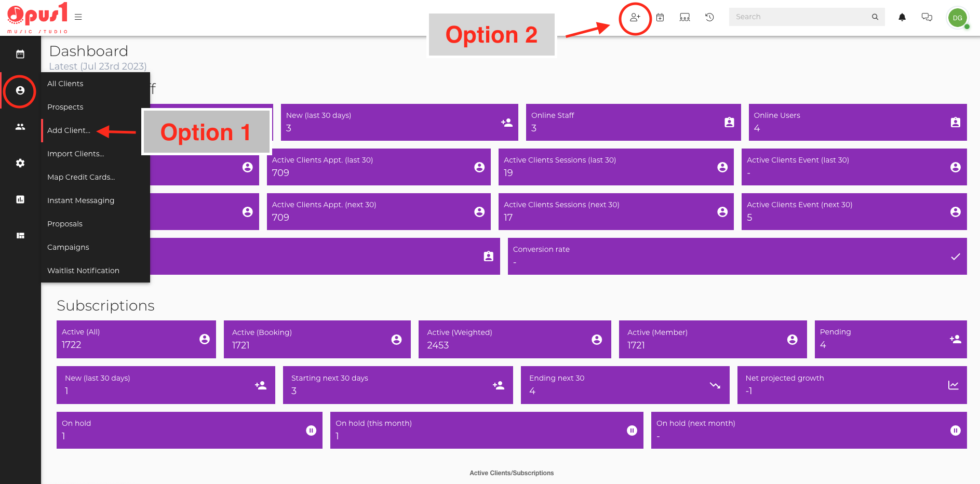Screen dimensions: 980x484
Task: Open the Latest (Jul 23rd 2023) link
Action: coord(98,66)
